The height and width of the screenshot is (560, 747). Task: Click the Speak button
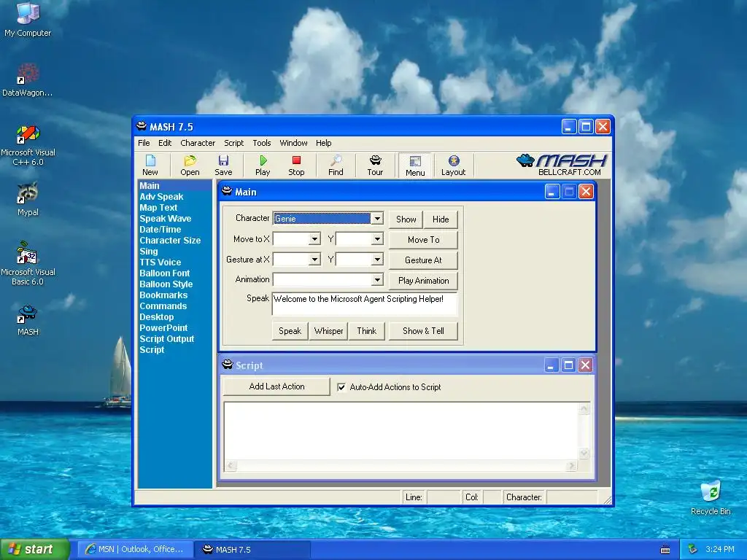(x=290, y=331)
